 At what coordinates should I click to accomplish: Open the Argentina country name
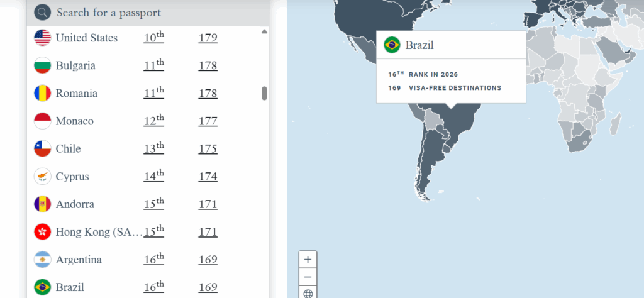click(x=79, y=260)
